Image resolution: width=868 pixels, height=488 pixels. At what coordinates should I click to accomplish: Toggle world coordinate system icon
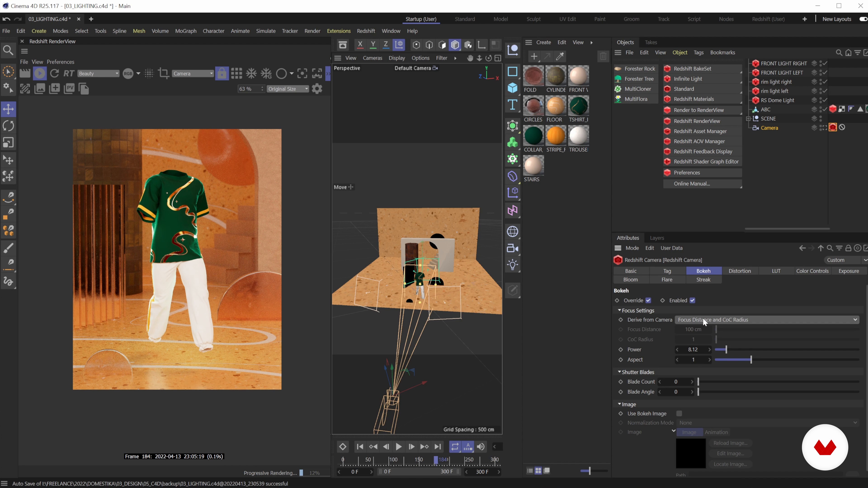399,45
